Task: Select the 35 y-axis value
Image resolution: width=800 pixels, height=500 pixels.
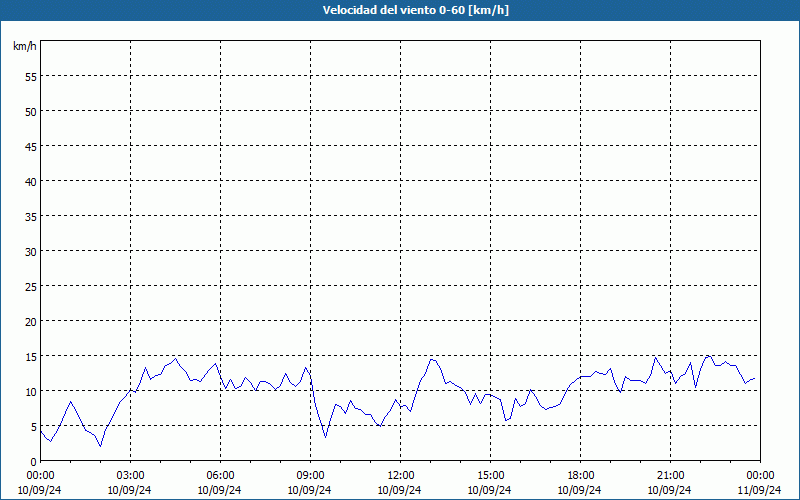Action: click(x=30, y=216)
